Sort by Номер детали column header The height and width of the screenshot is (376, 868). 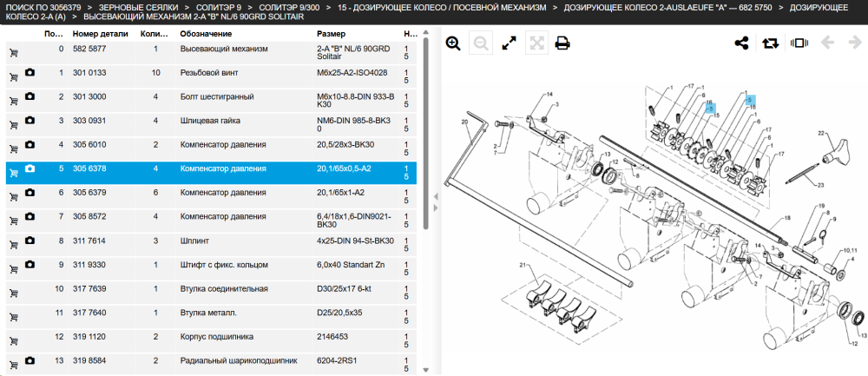(x=100, y=34)
